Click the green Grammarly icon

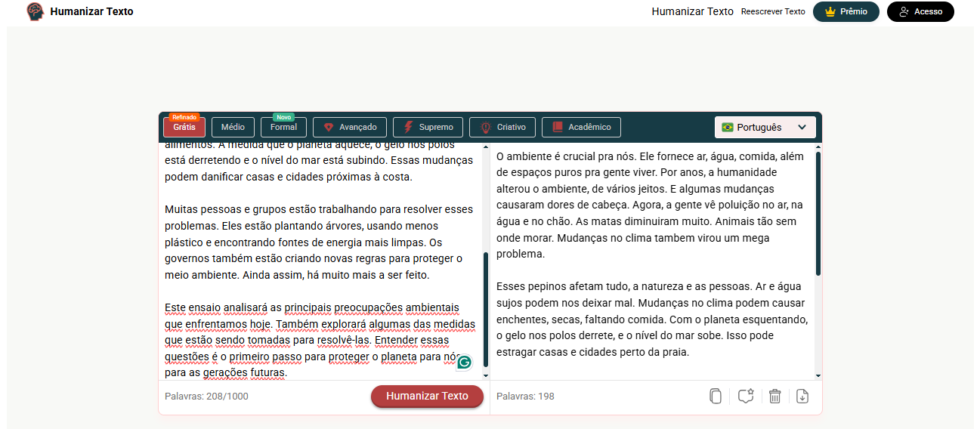(x=464, y=362)
